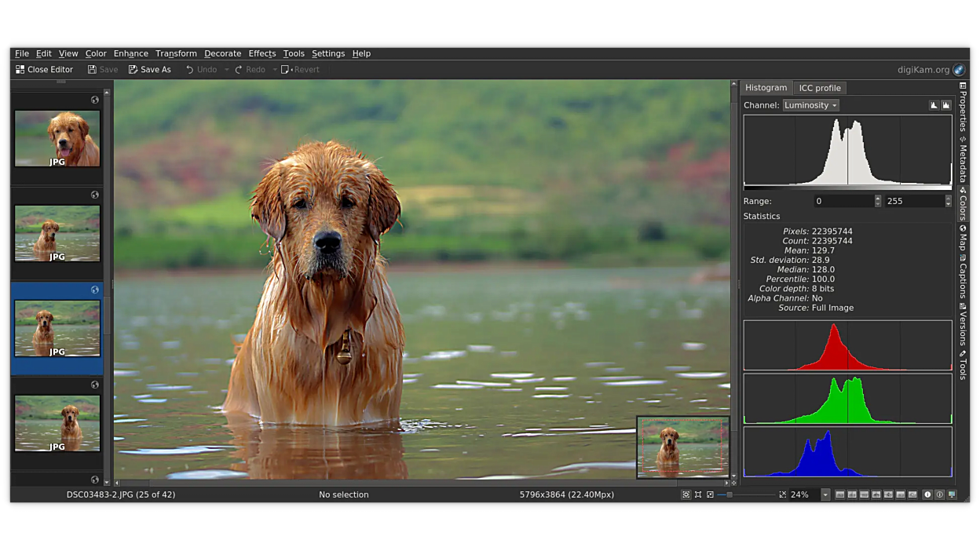
Task: Open the Versions sidebar tab
Action: pyautogui.click(x=963, y=324)
